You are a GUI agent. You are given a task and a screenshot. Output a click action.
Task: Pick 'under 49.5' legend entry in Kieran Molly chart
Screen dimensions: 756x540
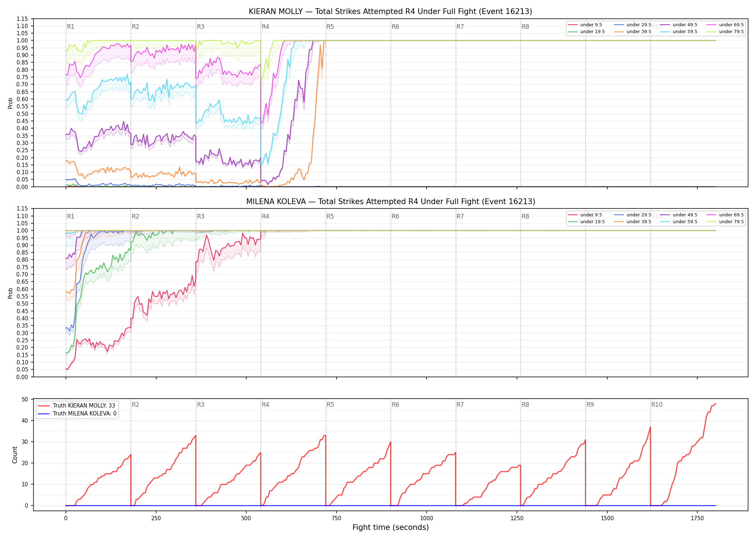[x=679, y=25]
